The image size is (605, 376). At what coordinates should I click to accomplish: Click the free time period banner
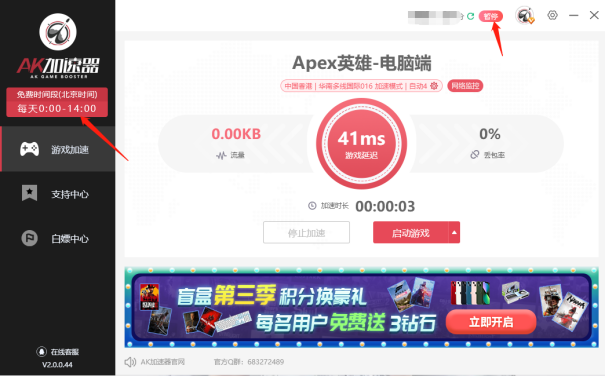[57, 102]
